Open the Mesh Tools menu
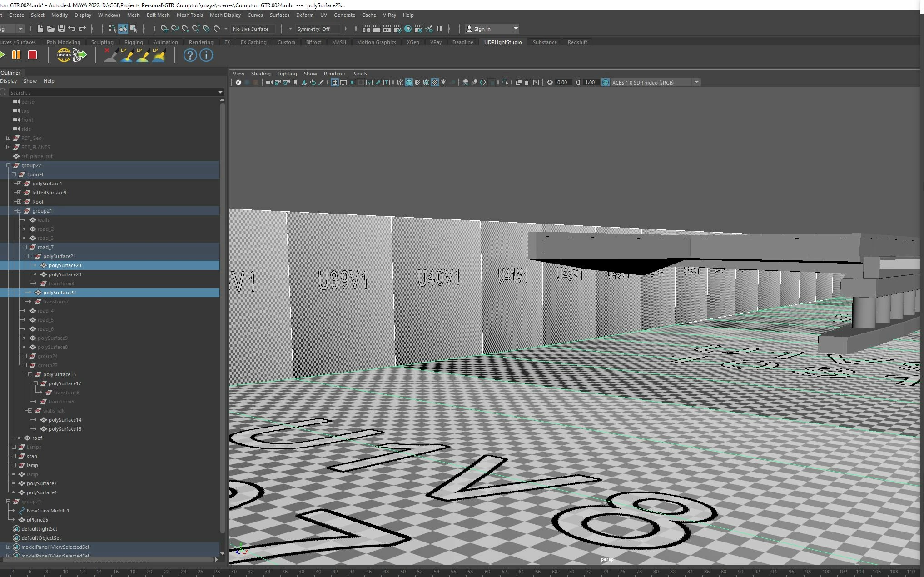924x577 pixels. click(189, 15)
